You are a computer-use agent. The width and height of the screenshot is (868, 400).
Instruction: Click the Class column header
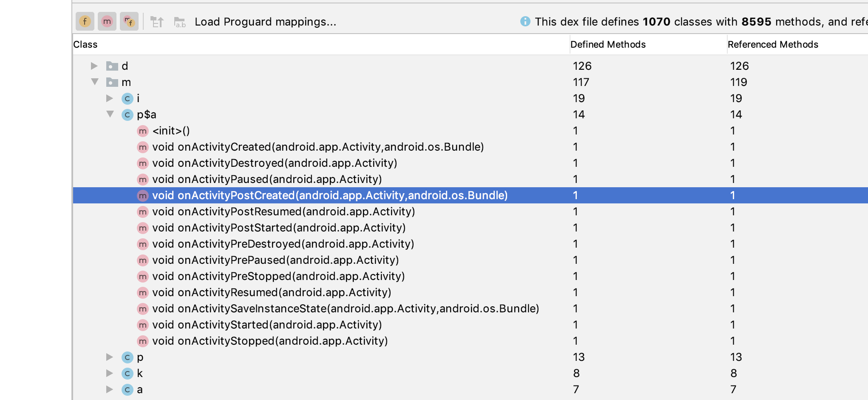pos(85,44)
